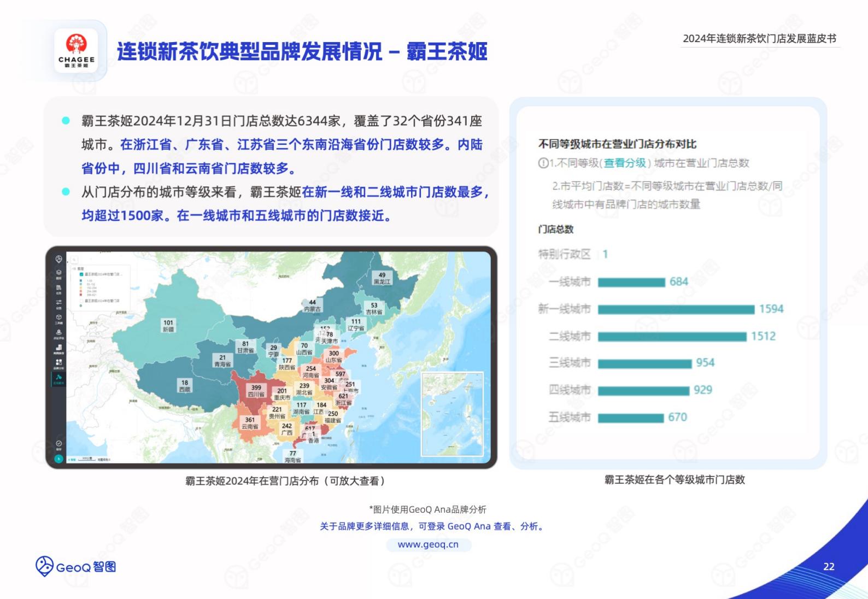Click the red top-range legend swatch
This screenshot has width=868, height=599.
[81, 295]
